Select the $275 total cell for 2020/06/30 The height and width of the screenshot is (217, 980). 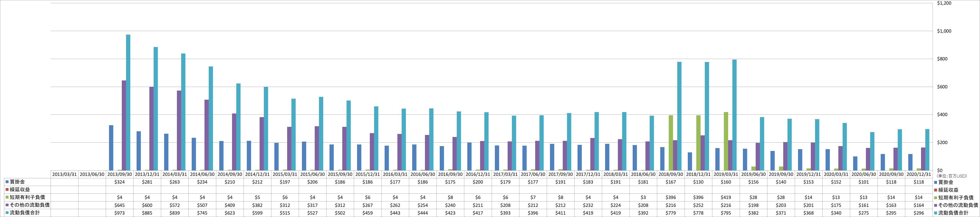(x=864, y=213)
